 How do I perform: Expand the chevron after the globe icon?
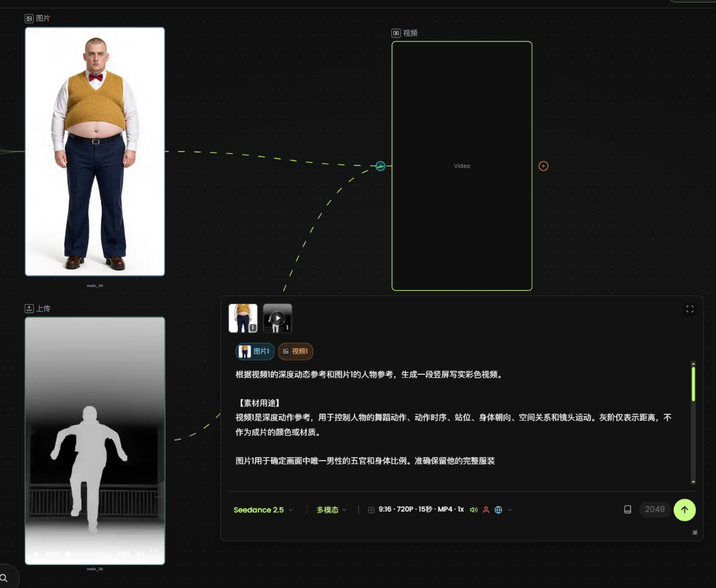coord(510,510)
